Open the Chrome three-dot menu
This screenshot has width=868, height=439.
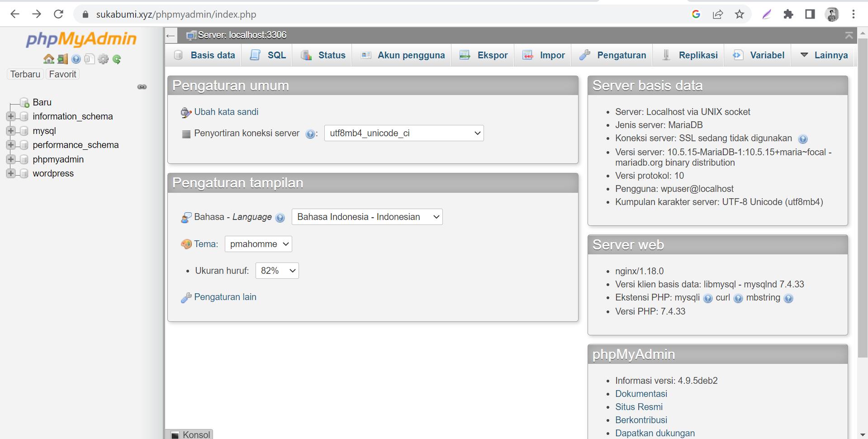(x=854, y=14)
